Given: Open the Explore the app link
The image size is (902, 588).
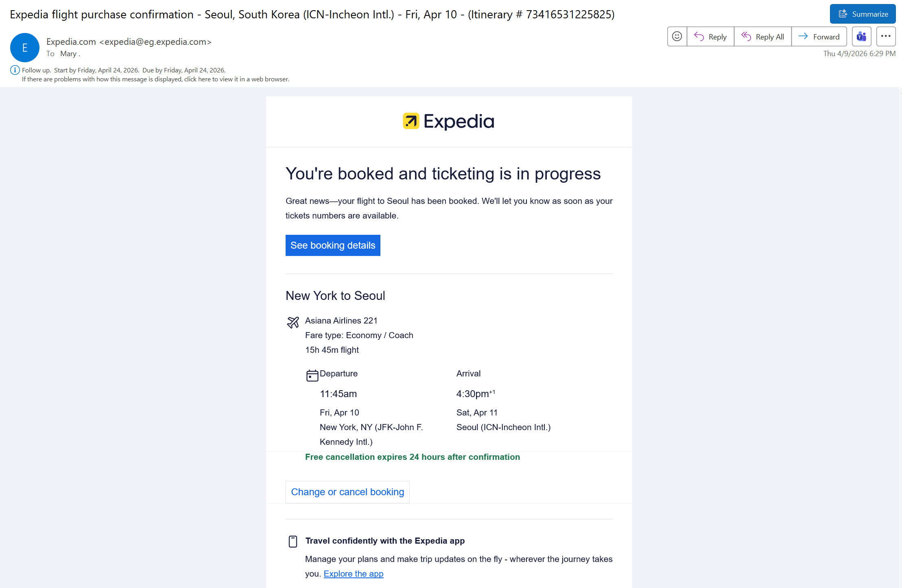Looking at the screenshot, I should (353, 574).
